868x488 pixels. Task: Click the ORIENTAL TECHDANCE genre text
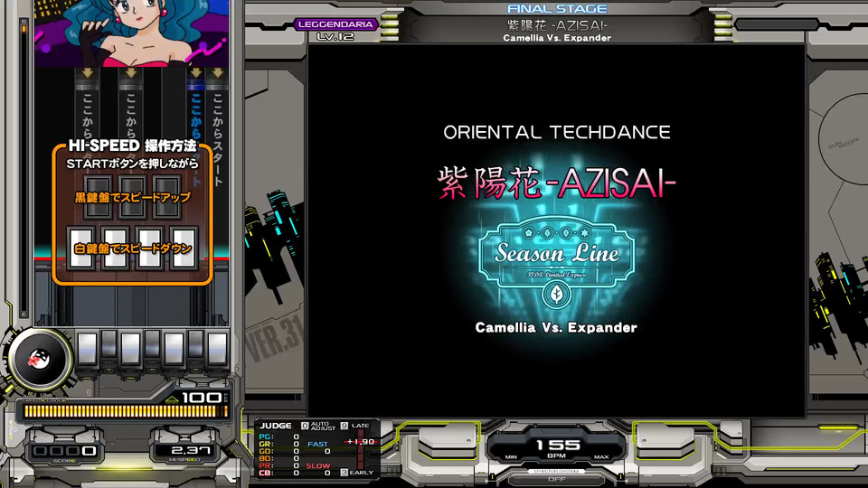click(557, 132)
